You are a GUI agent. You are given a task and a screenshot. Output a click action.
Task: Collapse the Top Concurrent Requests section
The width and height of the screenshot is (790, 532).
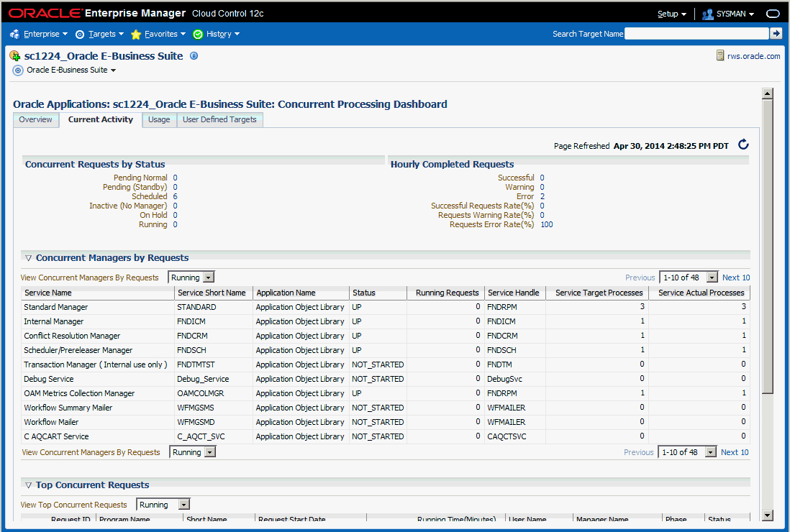pos(29,485)
